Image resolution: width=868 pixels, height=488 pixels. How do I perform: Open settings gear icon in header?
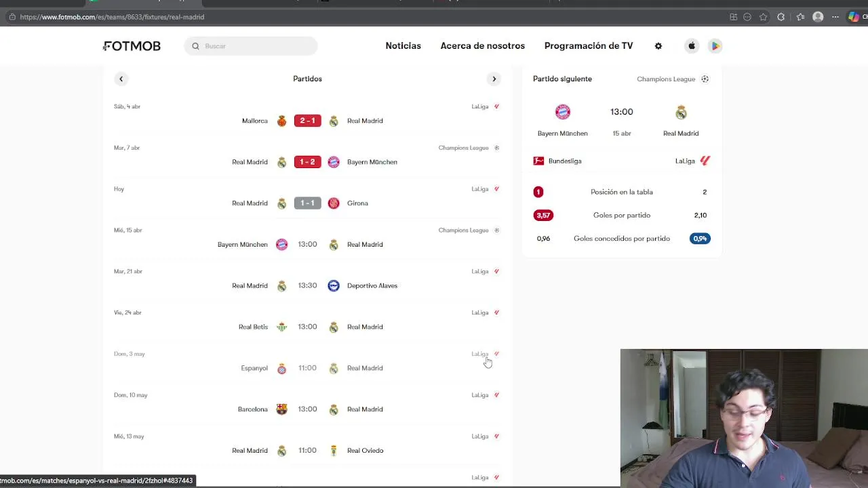(x=658, y=46)
